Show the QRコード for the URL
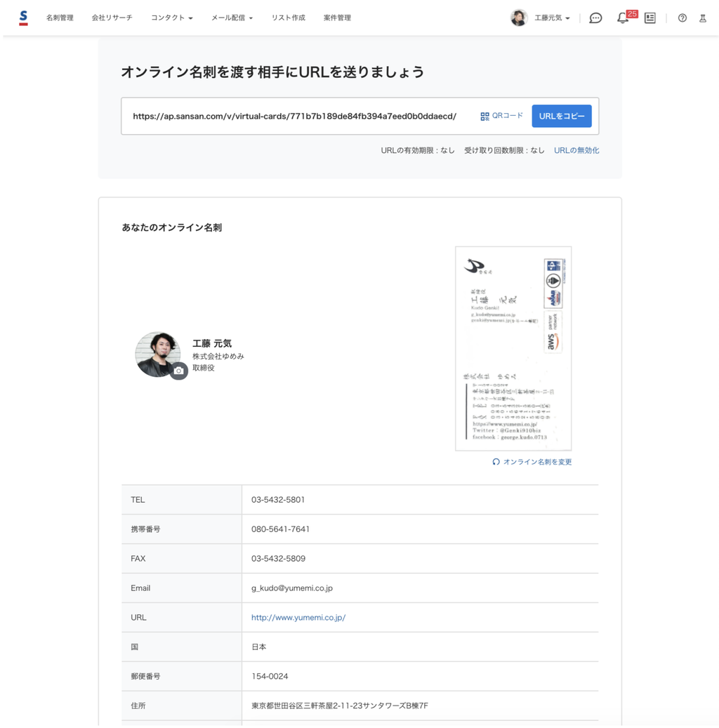Image resolution: width=719 pixels, height=728 pixels. pyautogui.click(x=502, y=116)
